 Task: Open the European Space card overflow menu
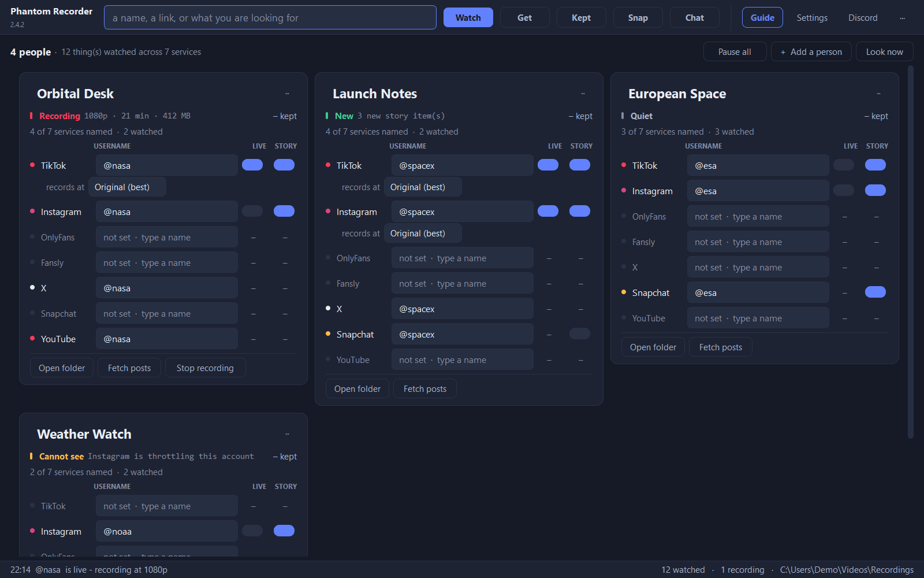pyautogui.click(x=878, y=94)
